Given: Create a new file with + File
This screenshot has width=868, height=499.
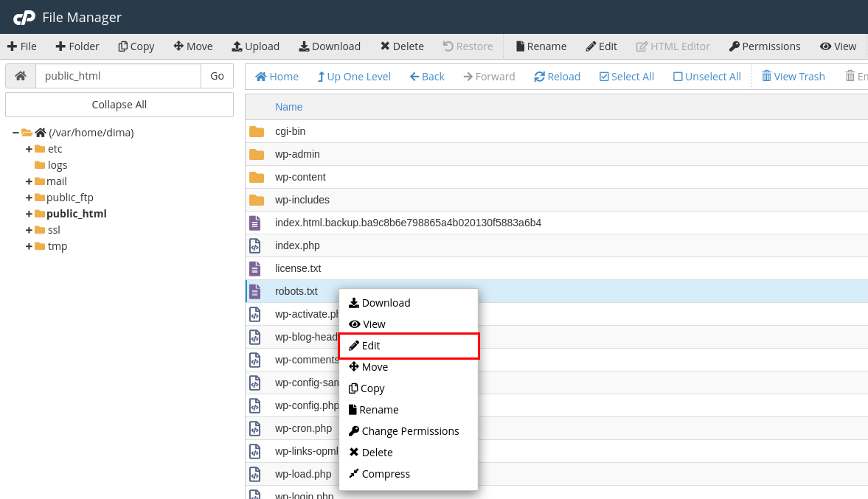Looking at the screenshot, I should point(22,46).
